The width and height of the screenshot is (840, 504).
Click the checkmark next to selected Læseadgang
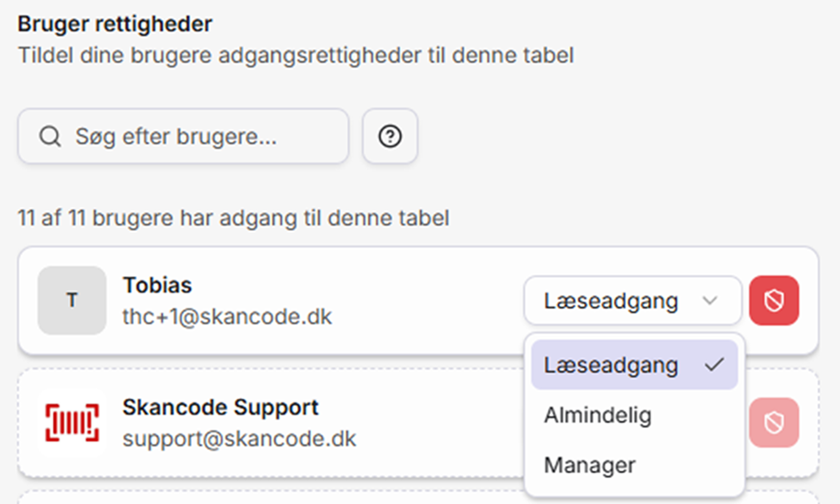(714, 365)
